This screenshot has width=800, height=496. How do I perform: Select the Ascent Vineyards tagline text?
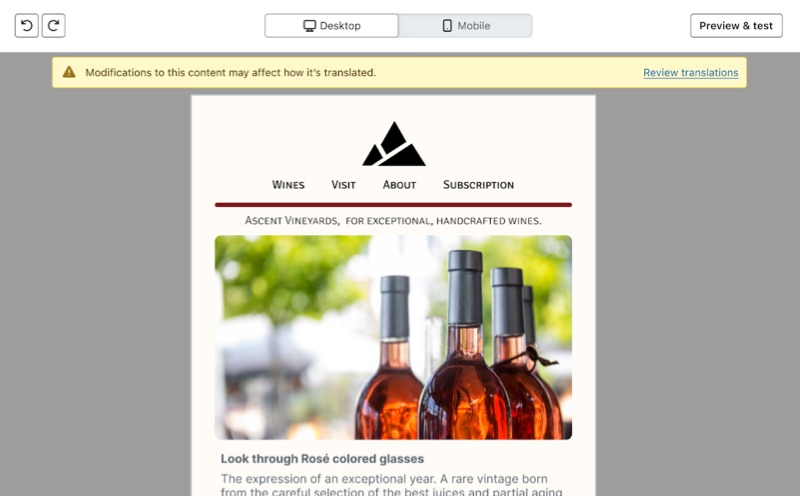(x=393, y=220)
